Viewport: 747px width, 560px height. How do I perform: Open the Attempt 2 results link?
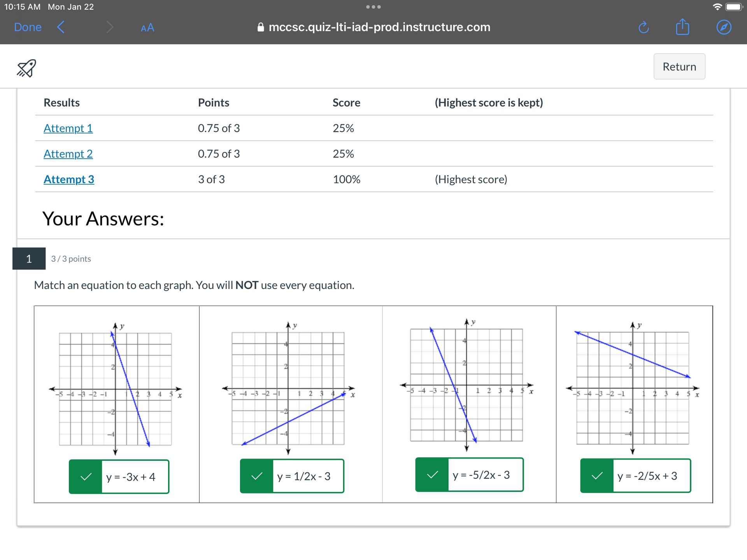pyautogui.click(x=68, y=154)
